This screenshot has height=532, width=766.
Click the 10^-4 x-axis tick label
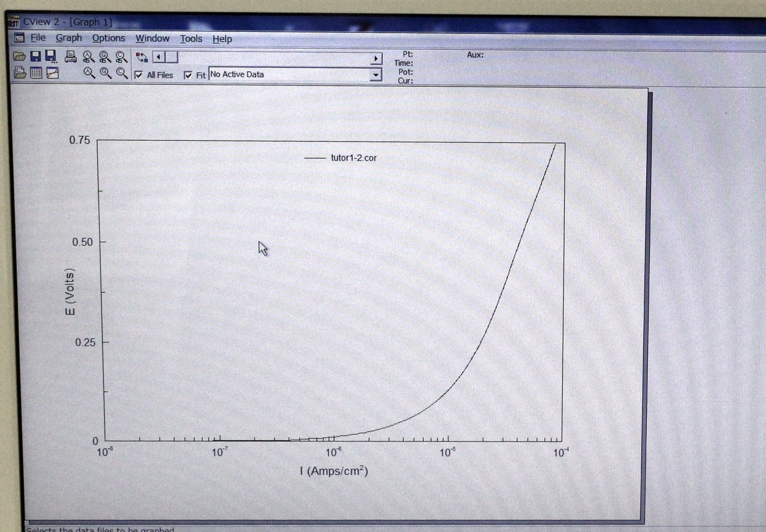coord(561,452)
